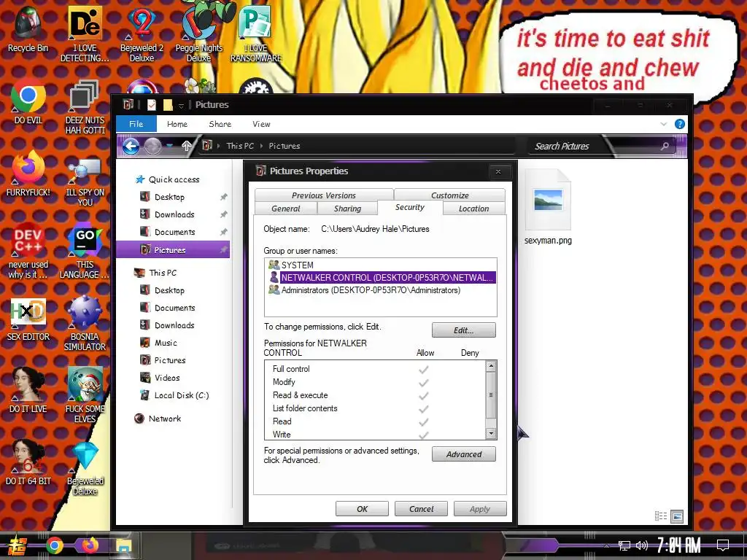747x560 pixels.
Task: Click Cancel in Pictures Properties
Action: click(421, 508)
